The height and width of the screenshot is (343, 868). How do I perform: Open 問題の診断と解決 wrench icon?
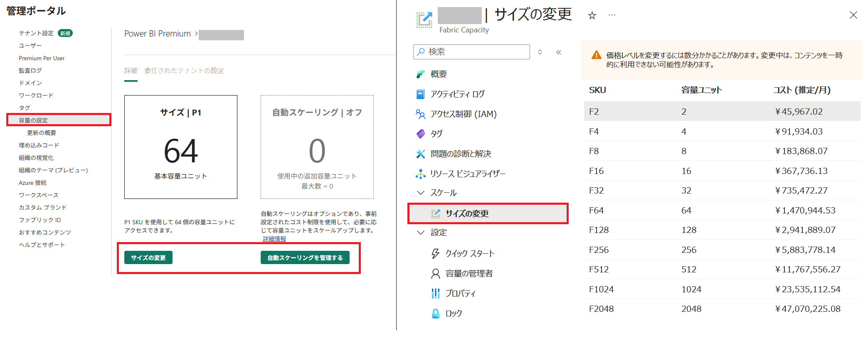[420, 154]
